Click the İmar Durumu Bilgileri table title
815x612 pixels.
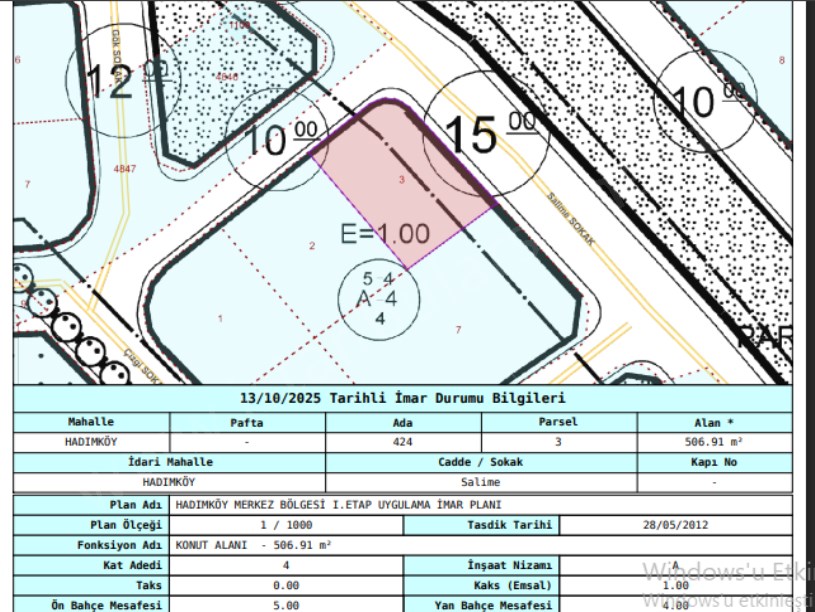[402, 397]
